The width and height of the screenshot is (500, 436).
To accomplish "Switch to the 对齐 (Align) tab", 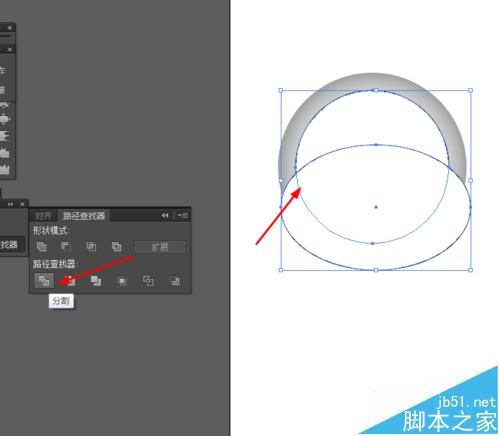I will point(43,216).
